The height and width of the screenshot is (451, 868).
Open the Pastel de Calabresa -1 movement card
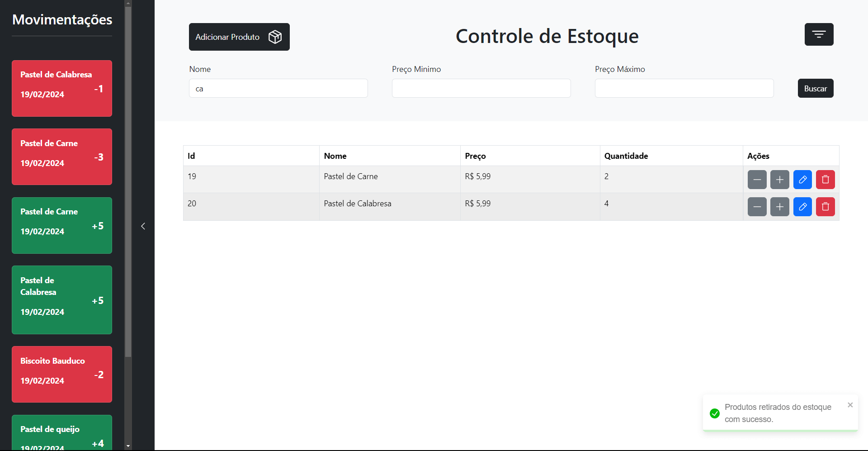click(62, 88)
